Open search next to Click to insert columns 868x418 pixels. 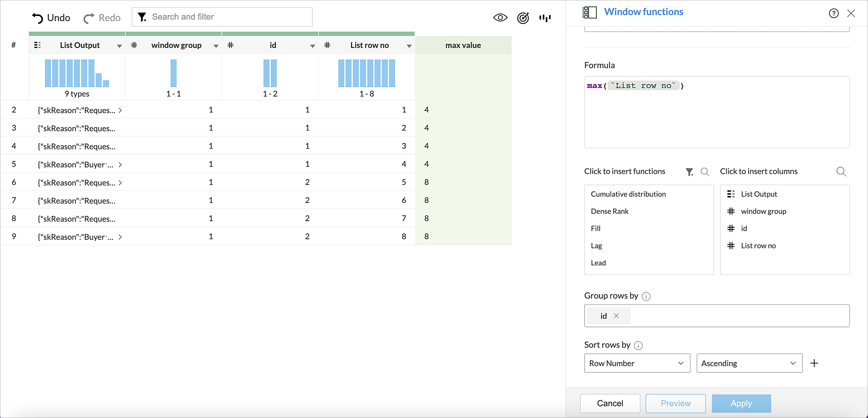[x=841, y=171]
